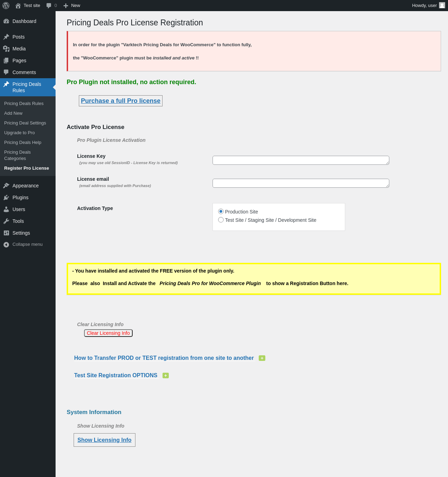448x477 pixels.
Task: Open the WordPress logo menu
Action: [6, 6]
